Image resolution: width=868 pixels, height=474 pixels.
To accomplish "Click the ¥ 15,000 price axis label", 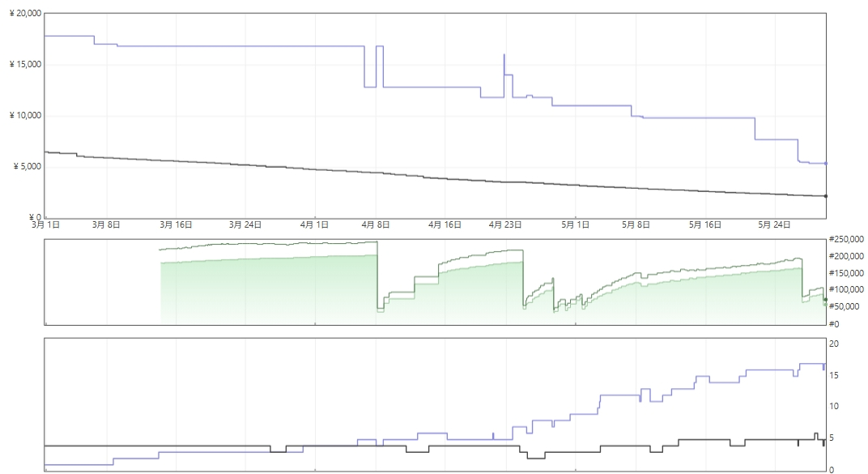I will [x=25, y=64].
